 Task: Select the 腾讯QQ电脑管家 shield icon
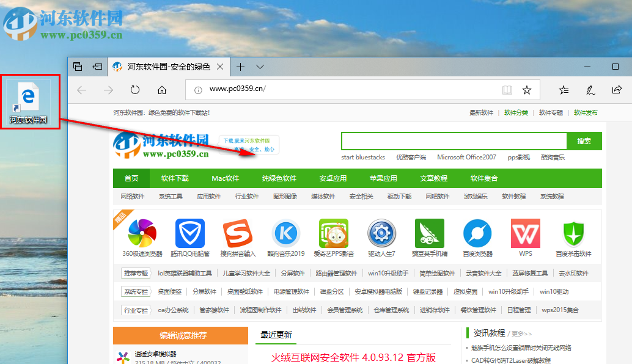pos(191,234)
